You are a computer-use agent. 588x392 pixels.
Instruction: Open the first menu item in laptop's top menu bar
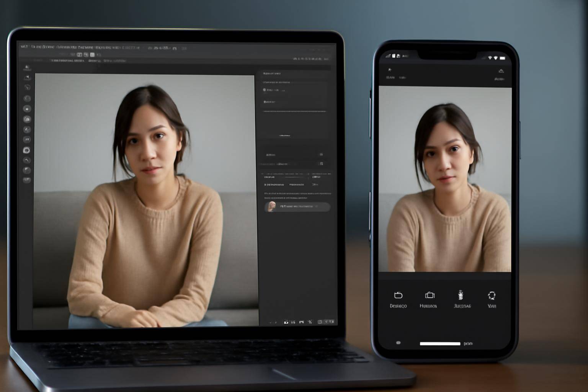(x=24, y=47)
